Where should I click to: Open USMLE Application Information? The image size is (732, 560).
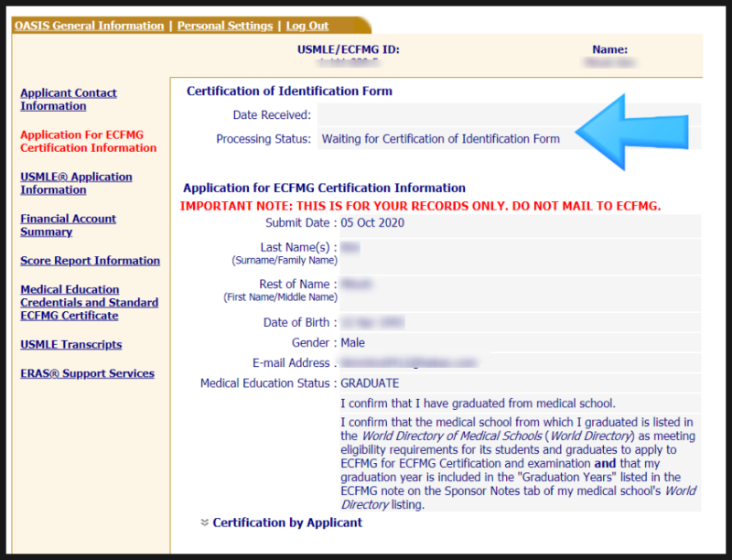click(x=76, y=183)
